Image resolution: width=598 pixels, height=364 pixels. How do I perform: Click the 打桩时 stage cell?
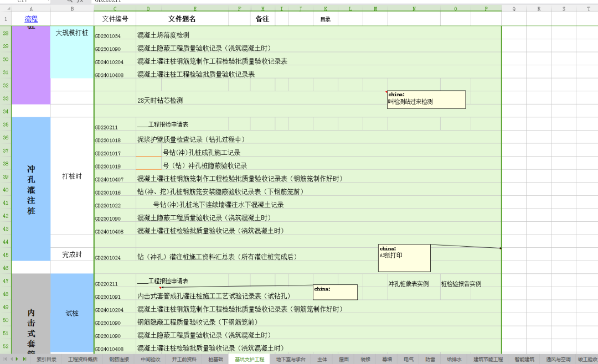pos(72,176)
